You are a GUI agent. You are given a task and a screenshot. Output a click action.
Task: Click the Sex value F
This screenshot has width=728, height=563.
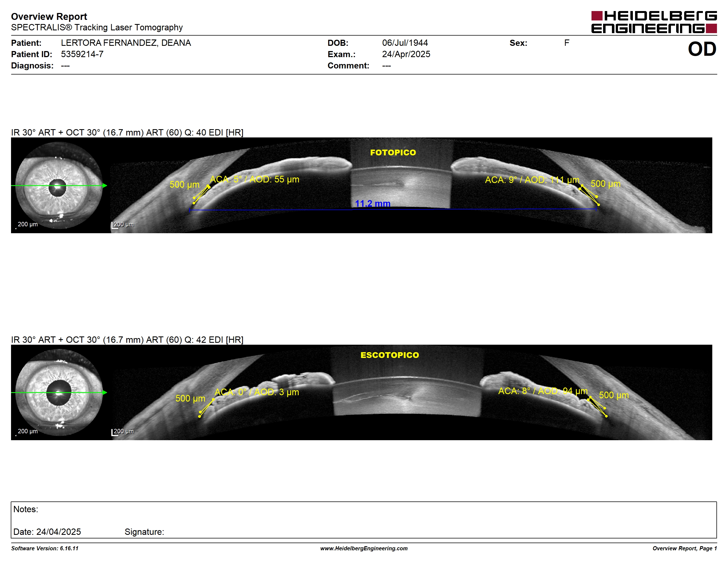point(567,43)
